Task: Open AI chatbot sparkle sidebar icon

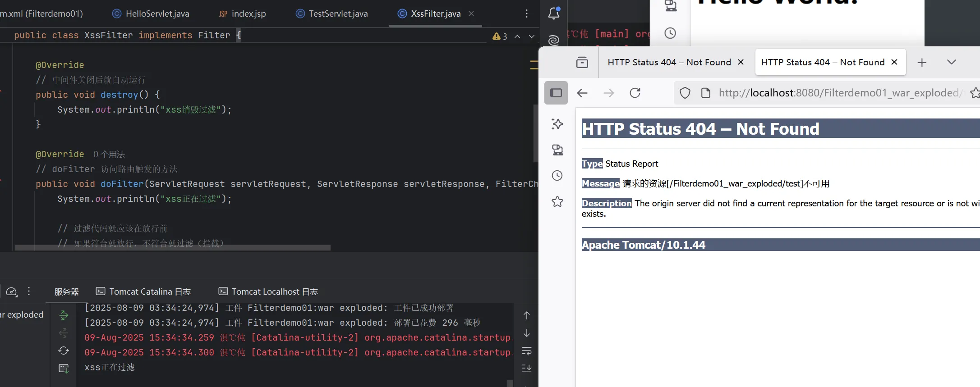Action: tap(557, 123)
